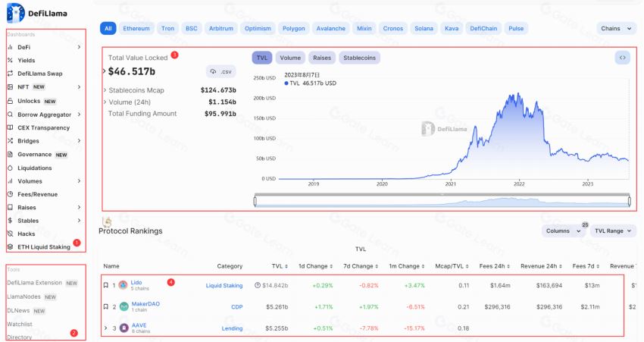Download the .csv data file
644x342 pixels.
point(221,71)
